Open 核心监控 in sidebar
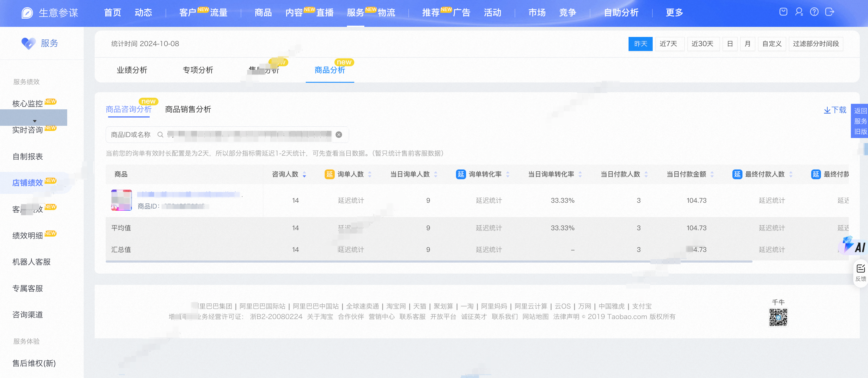This screenshot has height=378, width=868. pyautogui.click(x=27, y=104)
